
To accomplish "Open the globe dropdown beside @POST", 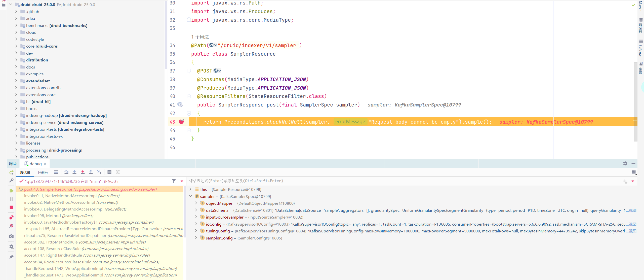I will (x=217, y=71).
